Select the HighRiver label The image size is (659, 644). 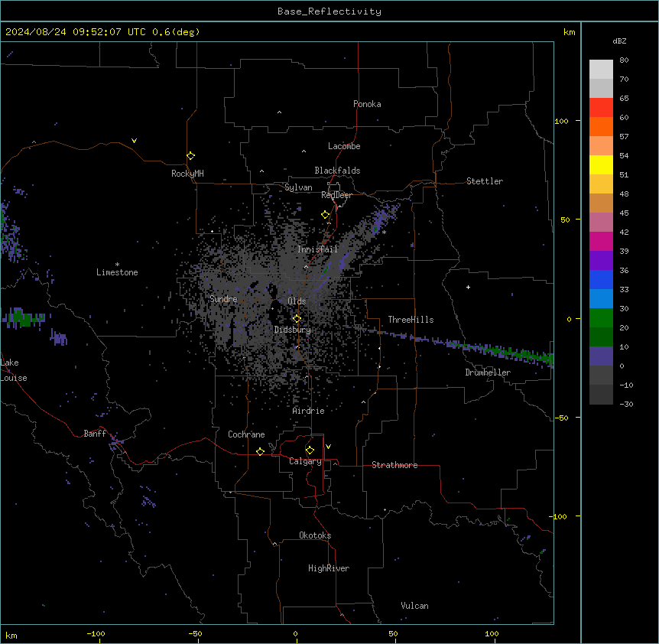[329, 568]
